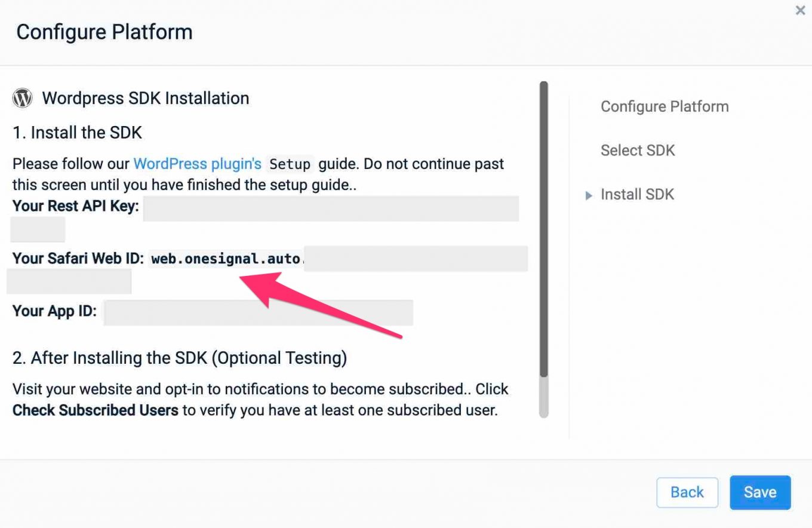Click the Wordpress SDK Installation heading

pyautogui.click(x=145, y=98)
